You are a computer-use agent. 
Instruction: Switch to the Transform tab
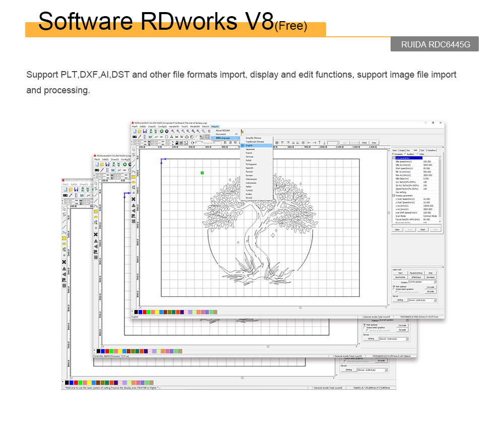[x=431, y=150]
